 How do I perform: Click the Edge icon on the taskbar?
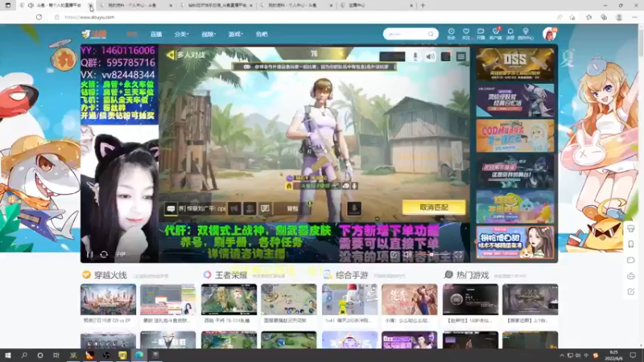pos(138,355)
